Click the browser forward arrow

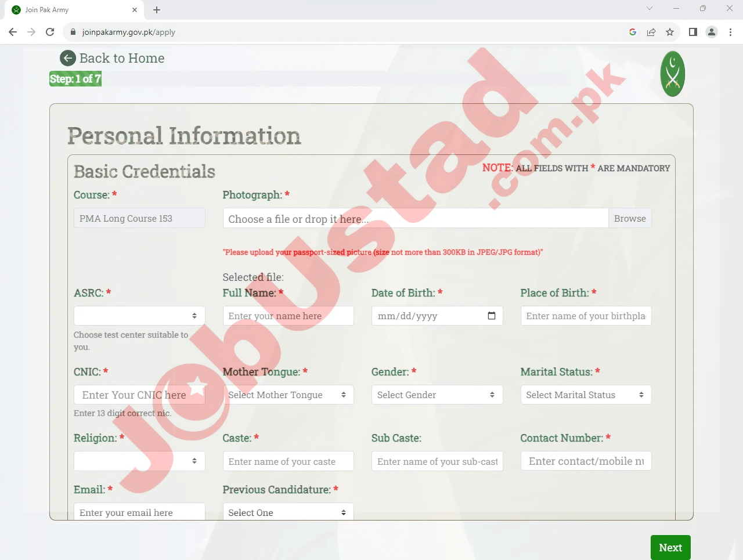pyautogui.click(x=31, y=32)
